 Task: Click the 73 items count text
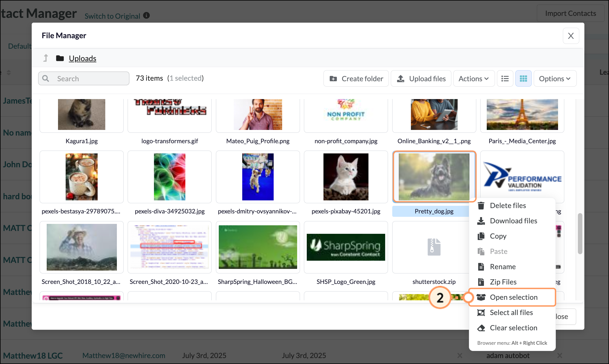click(149, 78)
